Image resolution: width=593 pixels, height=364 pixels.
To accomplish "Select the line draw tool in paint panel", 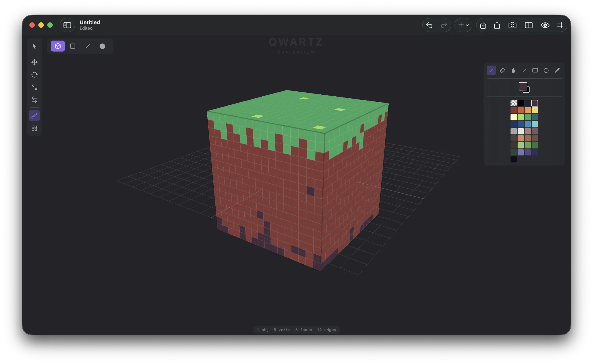I will click(x=524, y=70).
